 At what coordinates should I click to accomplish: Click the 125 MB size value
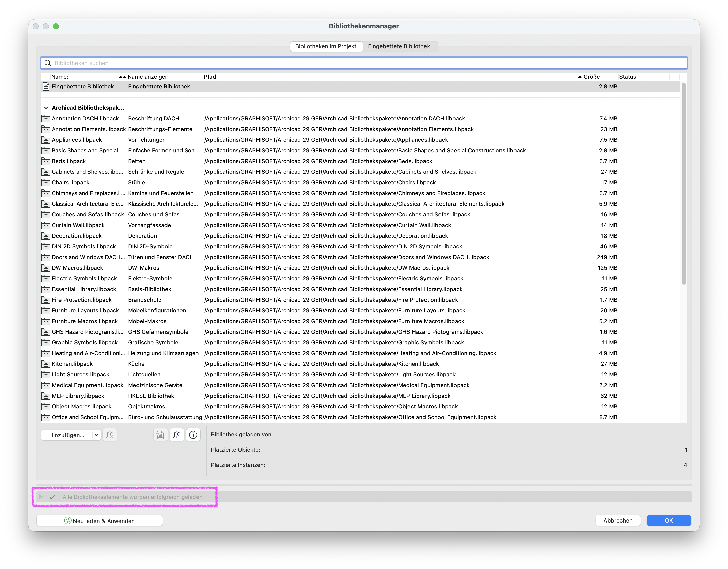(x=607, y=268)
